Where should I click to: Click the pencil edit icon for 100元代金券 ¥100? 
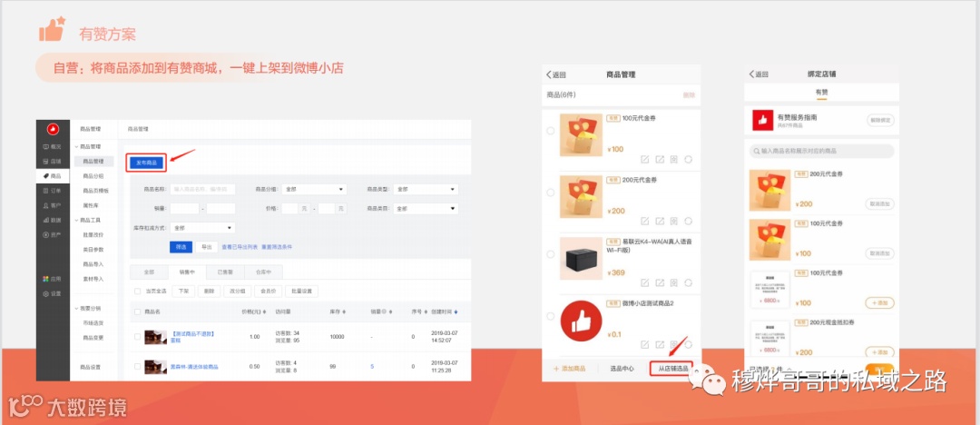pyautogui.click(x=646, y=159)
